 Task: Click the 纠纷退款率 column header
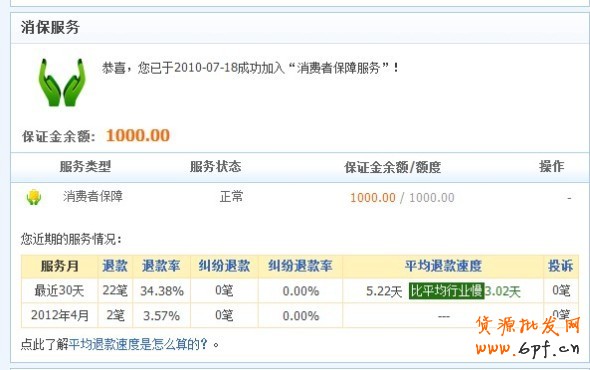[x=300, y=266]
